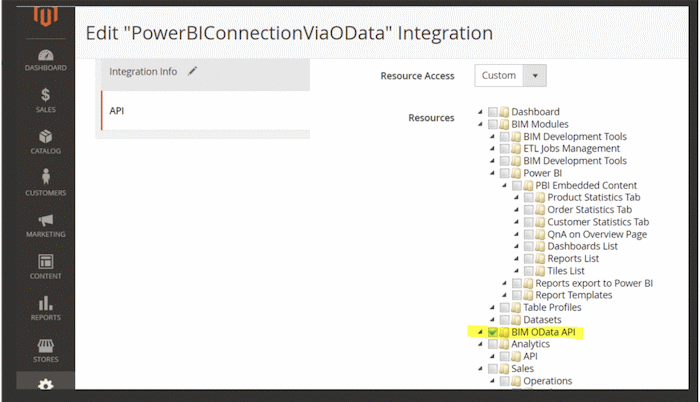Collapse the PBI Embedded Content tree node
Viewport: 700px width, 402px height.
point(504,185)
